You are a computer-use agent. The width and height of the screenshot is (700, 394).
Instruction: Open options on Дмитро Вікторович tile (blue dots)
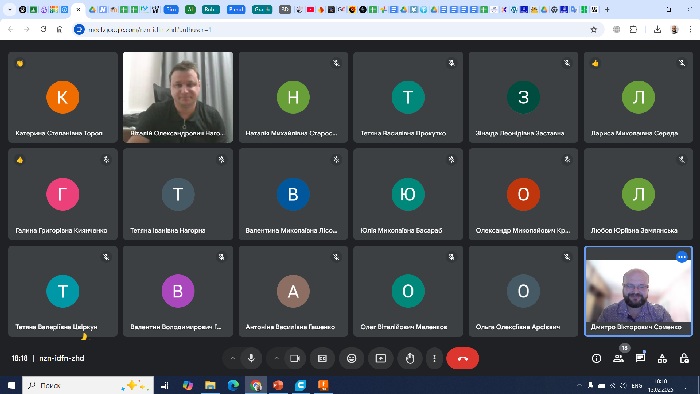(x=681, y=257)
